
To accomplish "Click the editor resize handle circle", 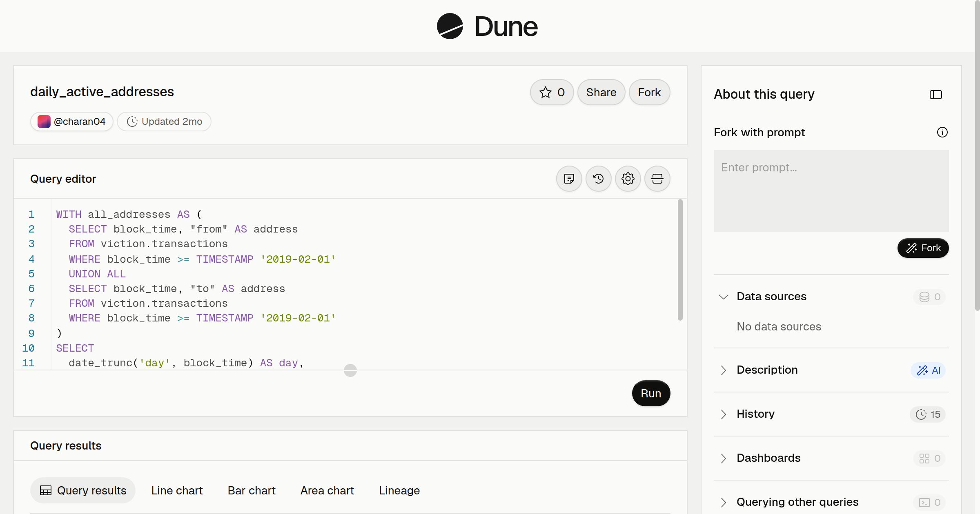I will click(x=350, y=370).
